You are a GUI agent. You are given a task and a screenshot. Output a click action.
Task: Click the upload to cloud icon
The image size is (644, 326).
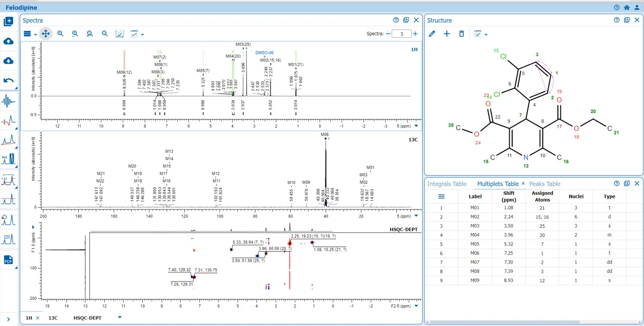pos(9,41)
